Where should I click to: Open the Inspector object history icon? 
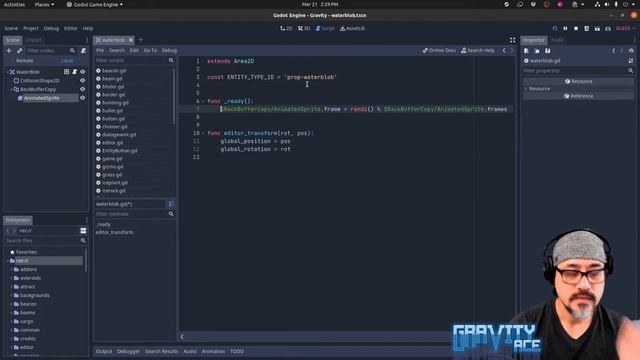(x=631, y=51)
